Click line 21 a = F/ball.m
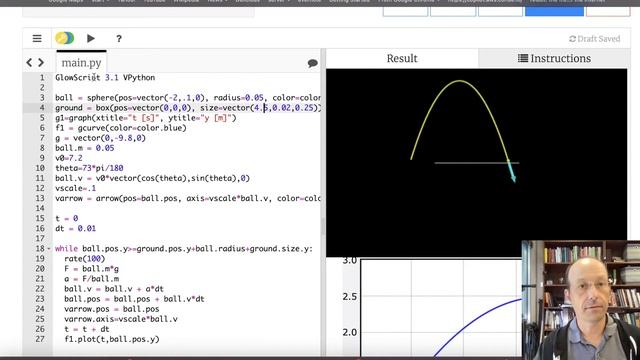The image size is (640, 360). pyautogui.click(x=91, y=279)
